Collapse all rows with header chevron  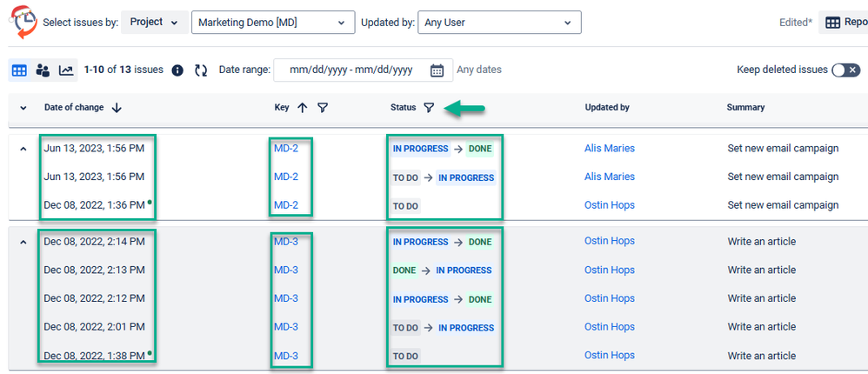click(x=23, y=108)
